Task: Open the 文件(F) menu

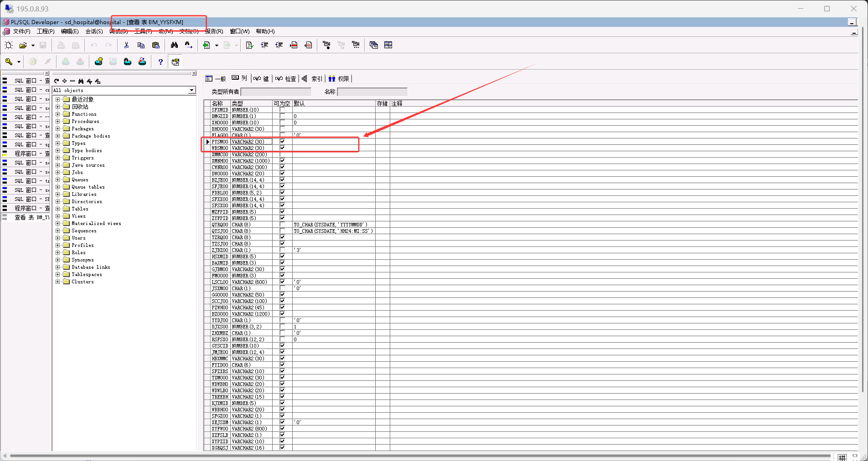Action: [21, 31]
